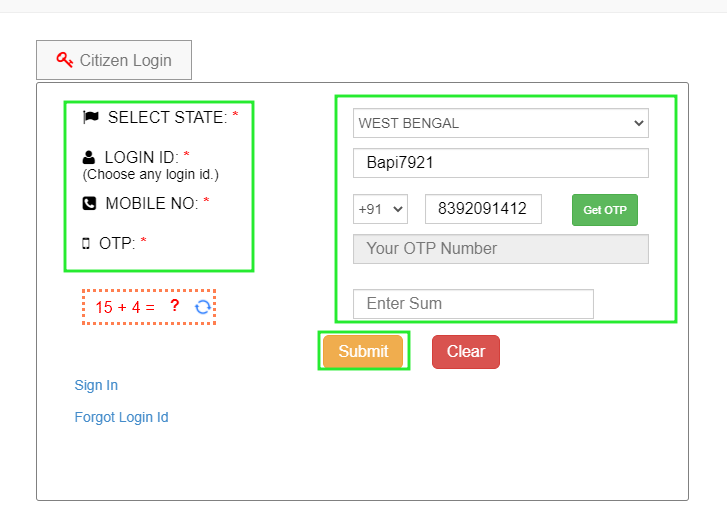Click the Enter Sum captcha field
Image resolution: width=727 pixels, height=527 pixels.
point(473,304)
